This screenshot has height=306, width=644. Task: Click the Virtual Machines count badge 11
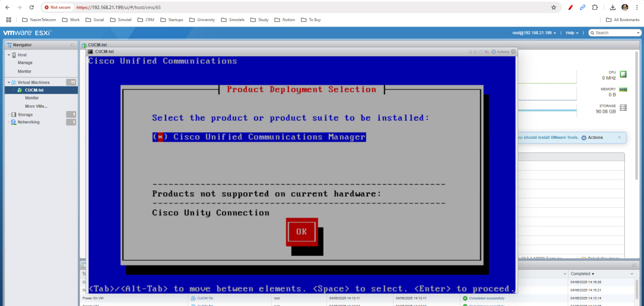tap(71, 82)
